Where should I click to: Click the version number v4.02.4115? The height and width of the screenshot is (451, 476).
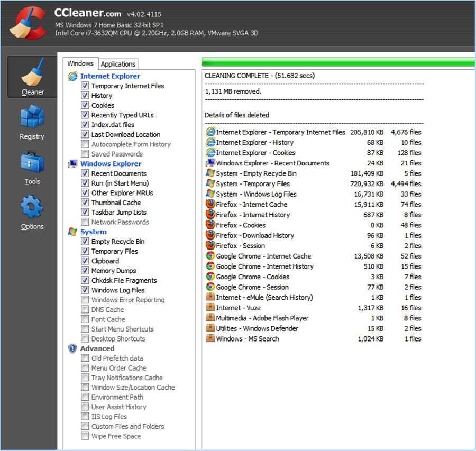pyautogui.click(x=144, y=14)
